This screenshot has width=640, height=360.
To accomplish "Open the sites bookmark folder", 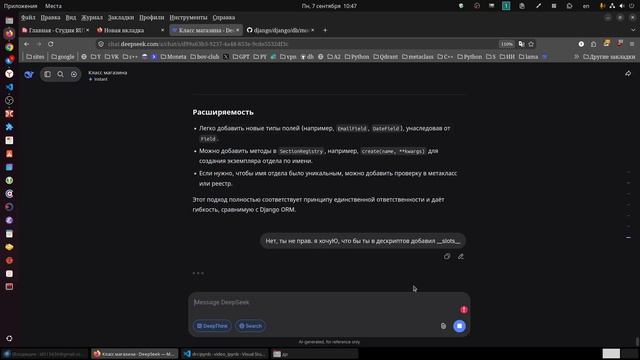I will point(35,57).
